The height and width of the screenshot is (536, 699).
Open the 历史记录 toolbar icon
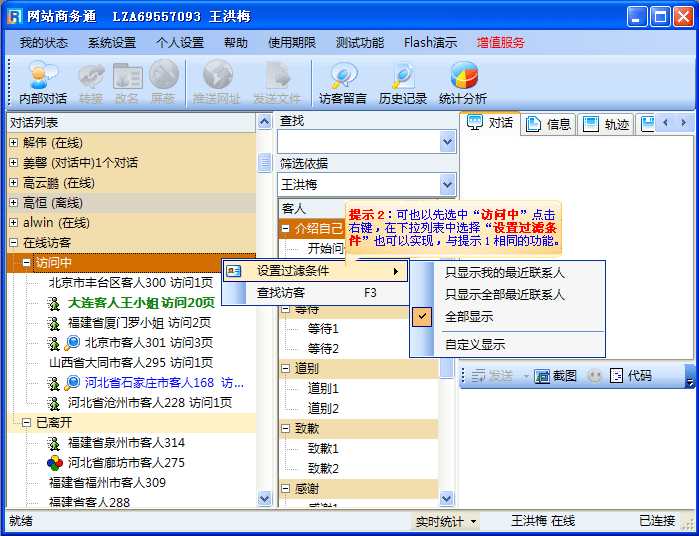click(x=403, y=82)
